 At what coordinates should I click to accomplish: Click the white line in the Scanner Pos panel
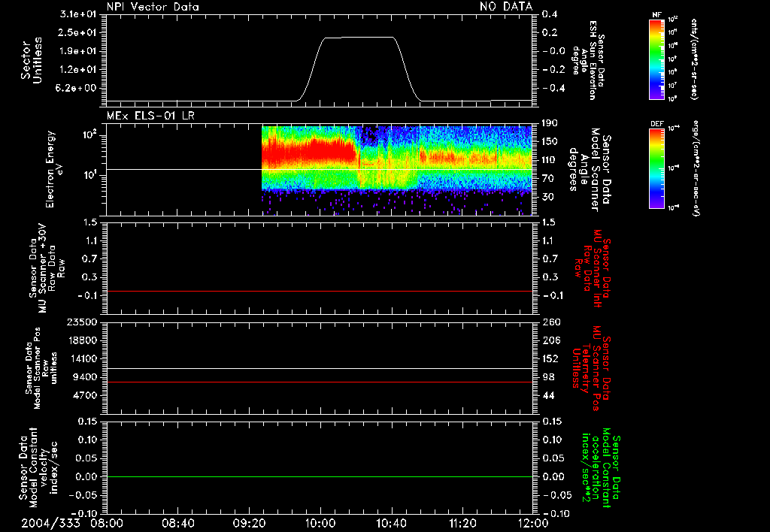(x=319, y=368)
